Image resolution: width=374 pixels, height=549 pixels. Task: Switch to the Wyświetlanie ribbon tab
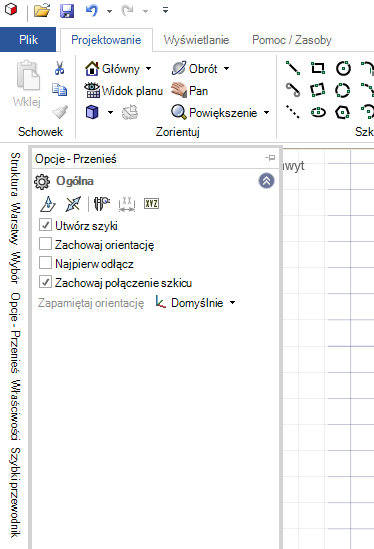click(196, 40)
